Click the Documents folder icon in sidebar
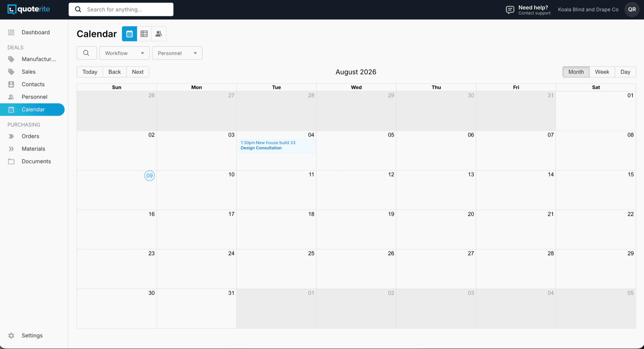644x349 pixels. [x=11, y=161]
